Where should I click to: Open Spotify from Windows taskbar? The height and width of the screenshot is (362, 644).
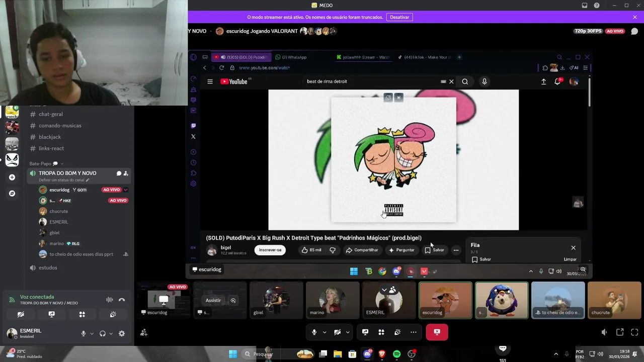pos(396,354)
